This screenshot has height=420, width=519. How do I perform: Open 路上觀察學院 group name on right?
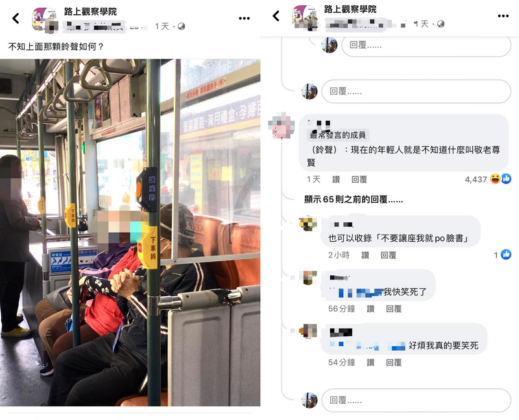(x=350, y=9)
